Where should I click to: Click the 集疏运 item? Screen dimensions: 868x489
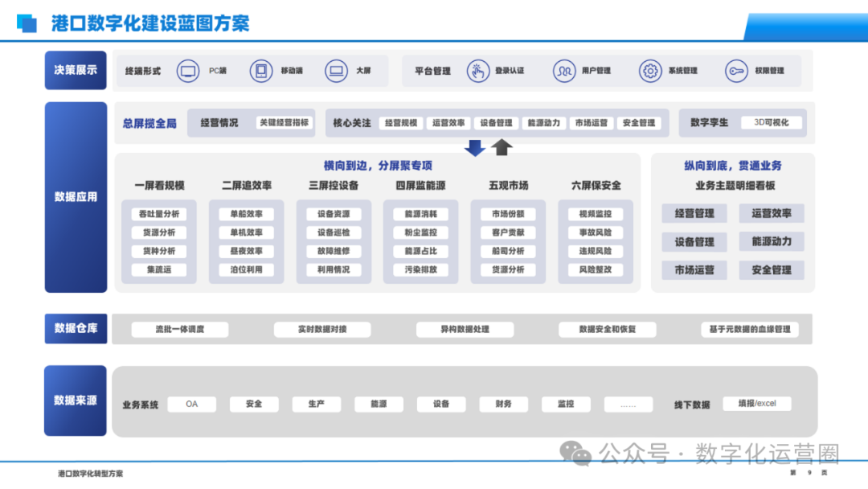pos(159,269)
